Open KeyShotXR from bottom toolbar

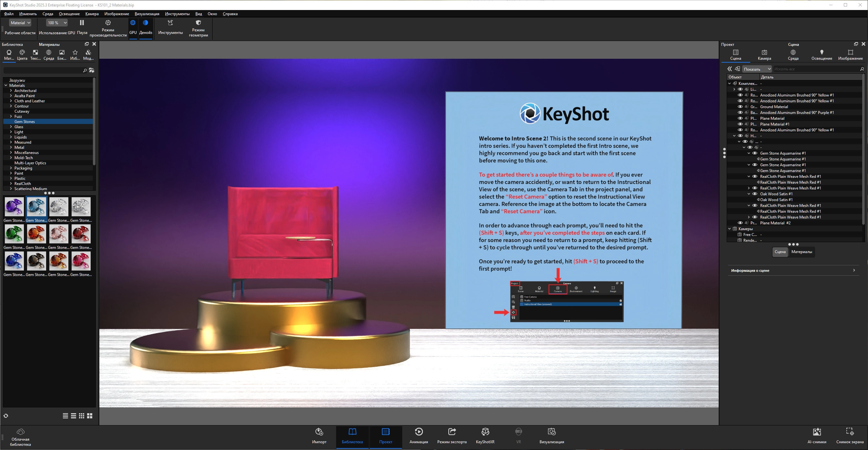pos(485,432)
